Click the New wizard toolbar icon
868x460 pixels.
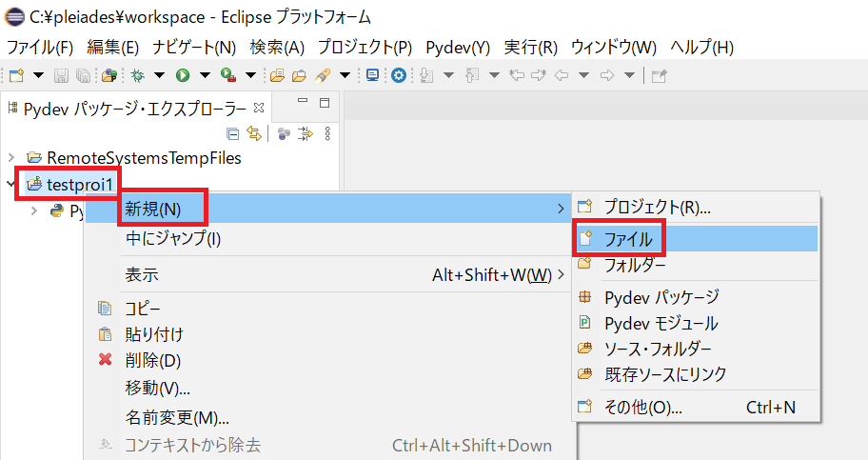[x=16, y=75]
